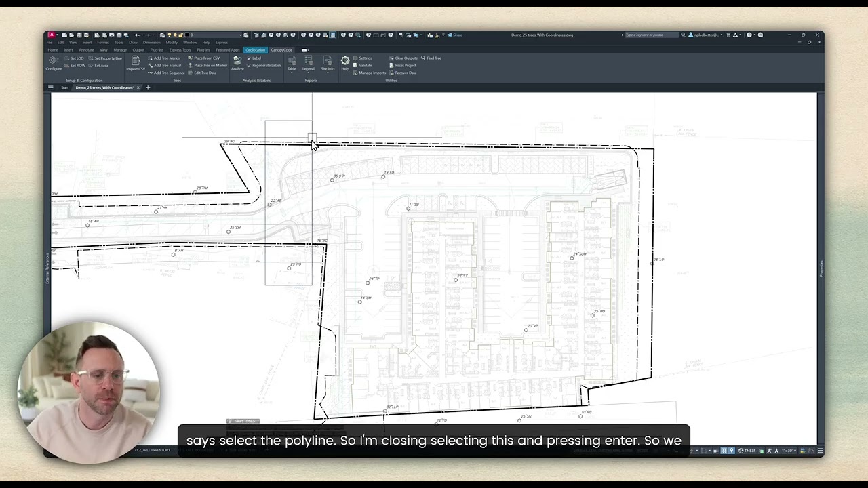
Task: Open CanopyCode Settings
Action: 363,58
